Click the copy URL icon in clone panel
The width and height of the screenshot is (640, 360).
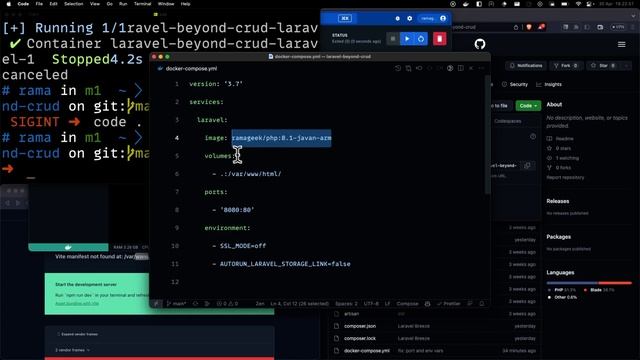pos(527,166)
